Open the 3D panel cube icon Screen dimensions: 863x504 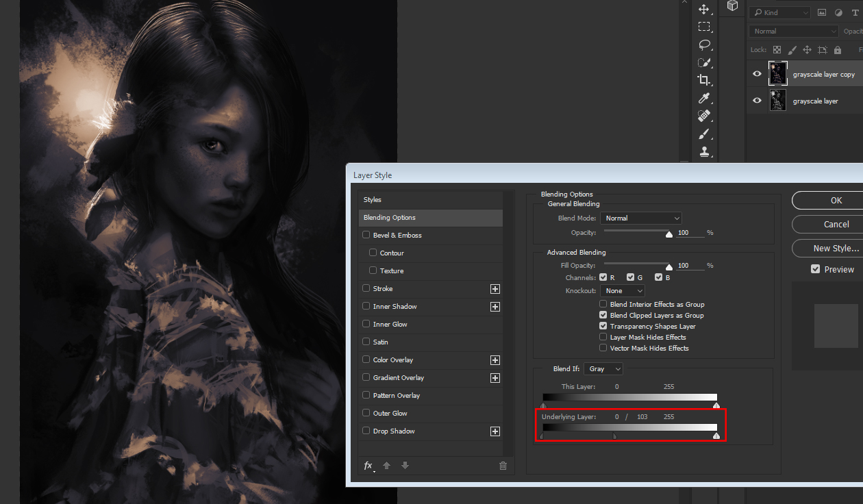(x=732, y=5)
